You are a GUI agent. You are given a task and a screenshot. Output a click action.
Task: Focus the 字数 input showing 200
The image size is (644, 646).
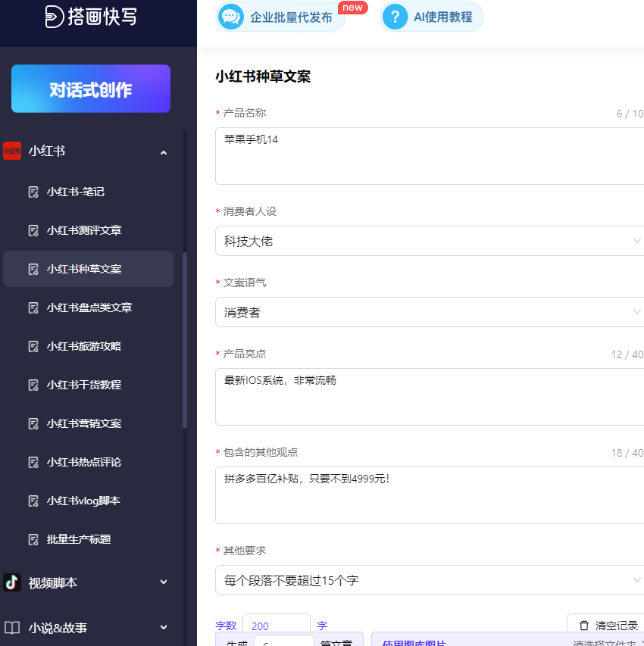pyautogui.click(x=277, y=626)
